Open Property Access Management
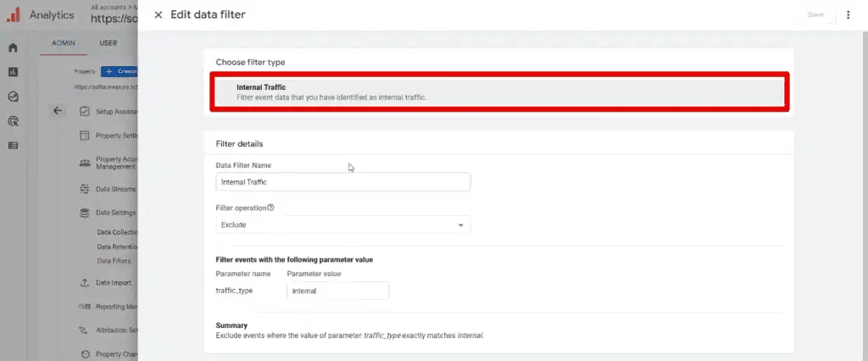This screenshot has width=868, height=361. [x=115, y=163]
